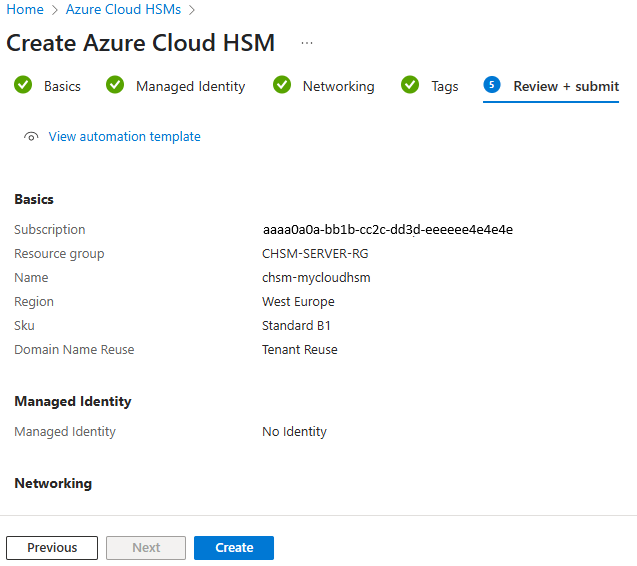Open the View automation template link
637x566 pixels.
(124, 137)
